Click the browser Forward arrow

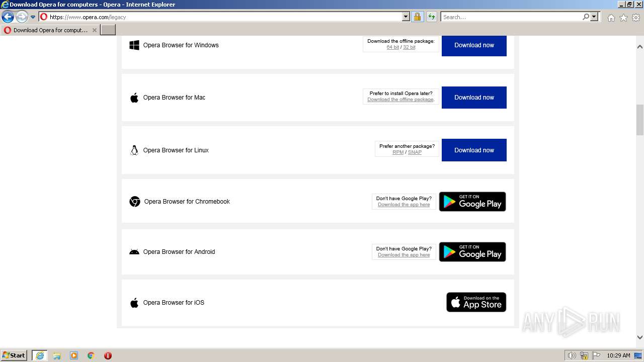coord(22,17)
